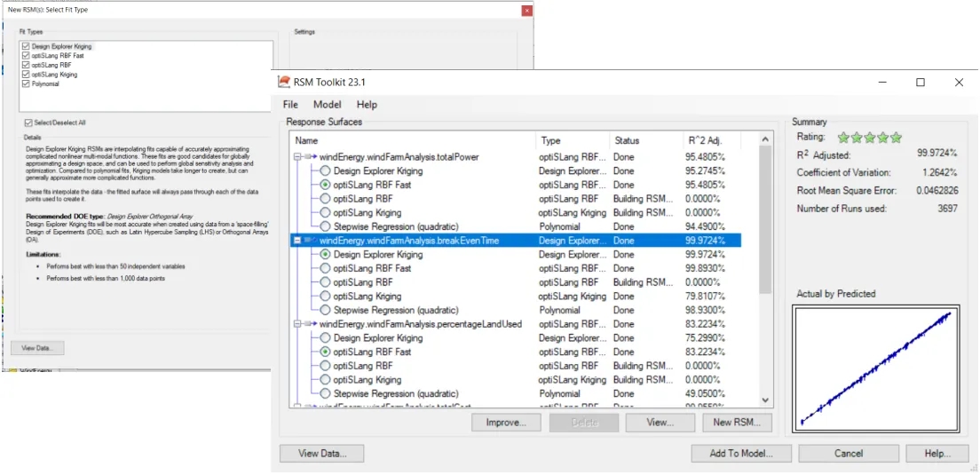Select optiSLang Kriging radio under breakEvenTime
980x475 pixels.
tap(325, 297)
